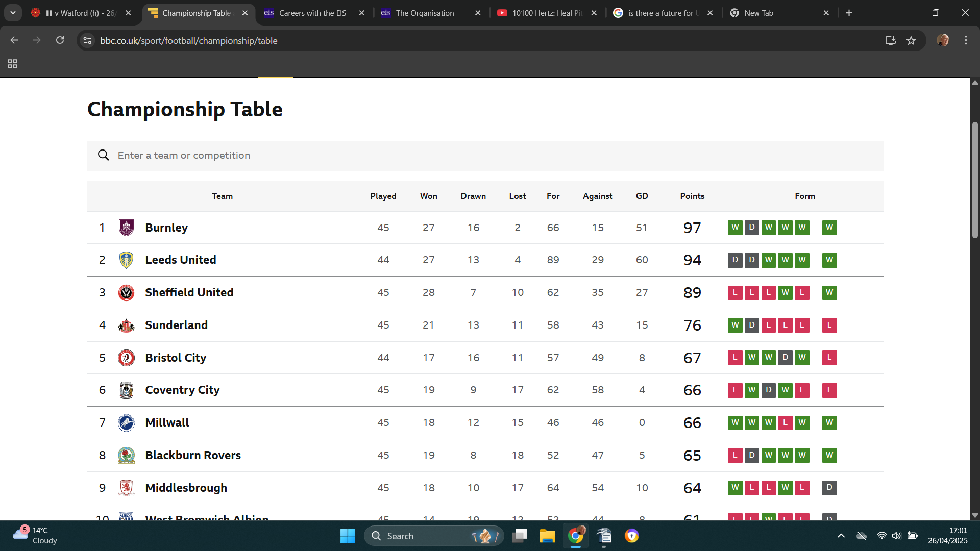
Task: Click the Leeds United club crest
Action: 126,260
